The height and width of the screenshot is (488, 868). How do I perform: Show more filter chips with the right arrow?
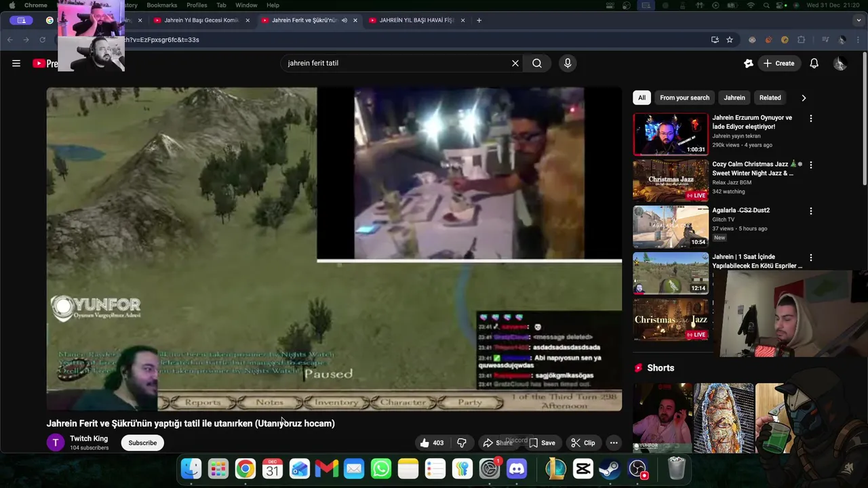coord(804,98)
